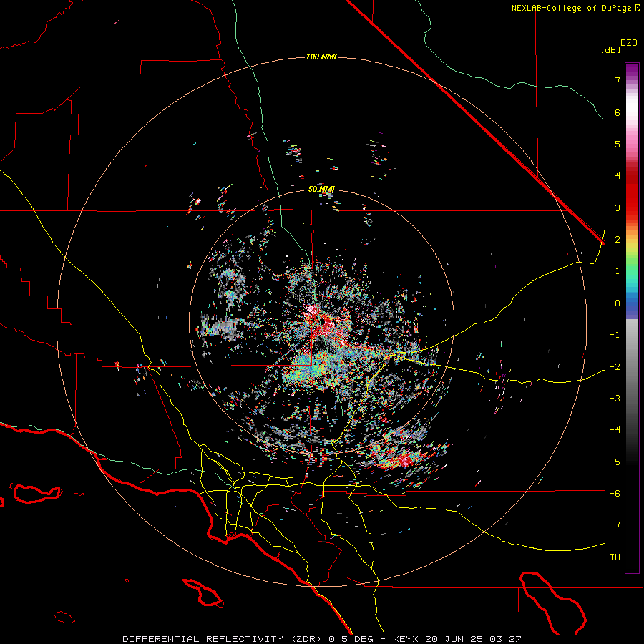Click the -5 value on the color scale

(615, 462)
